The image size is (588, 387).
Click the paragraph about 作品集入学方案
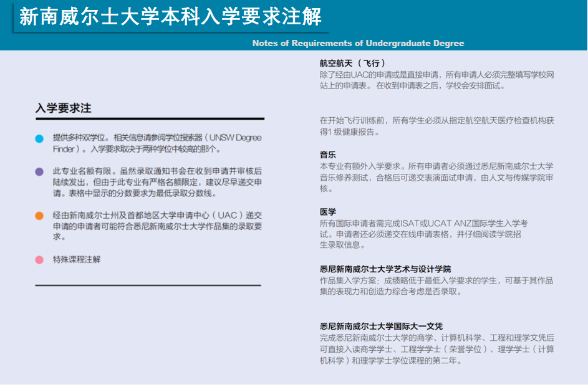click(436, 286)
